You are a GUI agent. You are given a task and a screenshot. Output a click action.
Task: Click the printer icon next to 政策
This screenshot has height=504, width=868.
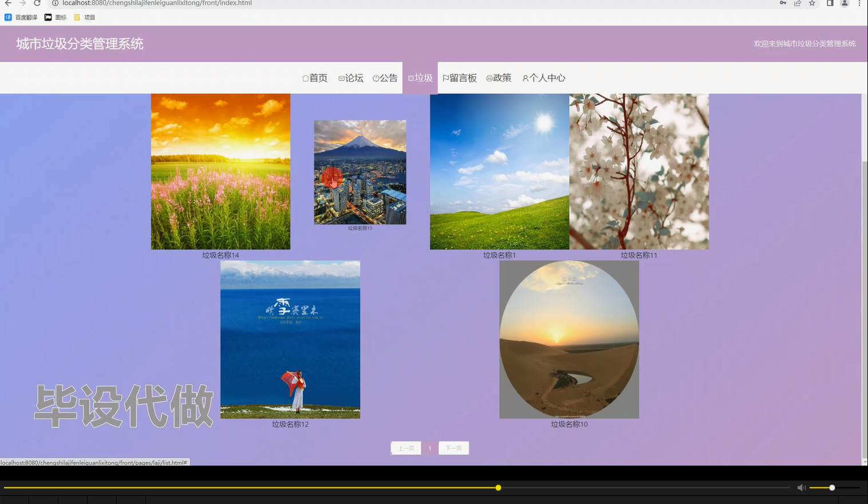pos(488,78)
